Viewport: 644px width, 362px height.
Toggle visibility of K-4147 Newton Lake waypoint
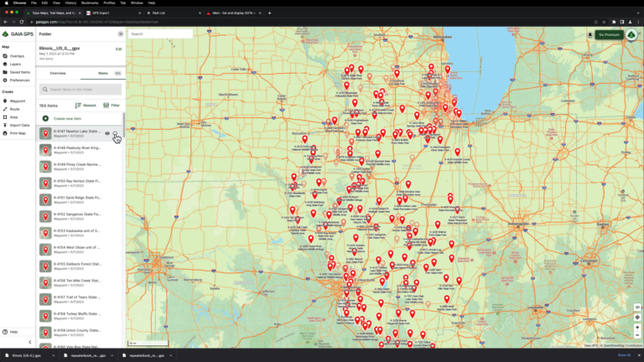click(107, 132)
